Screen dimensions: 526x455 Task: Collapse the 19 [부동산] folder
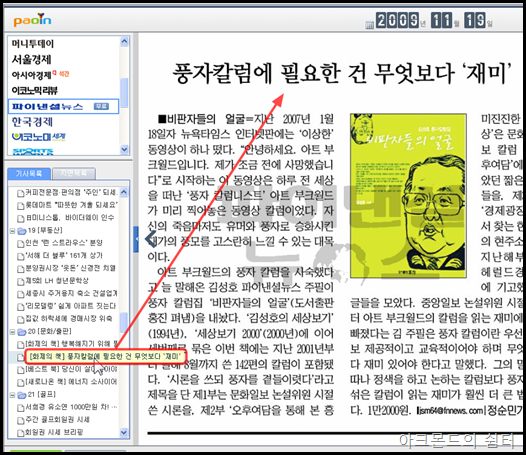12,231
